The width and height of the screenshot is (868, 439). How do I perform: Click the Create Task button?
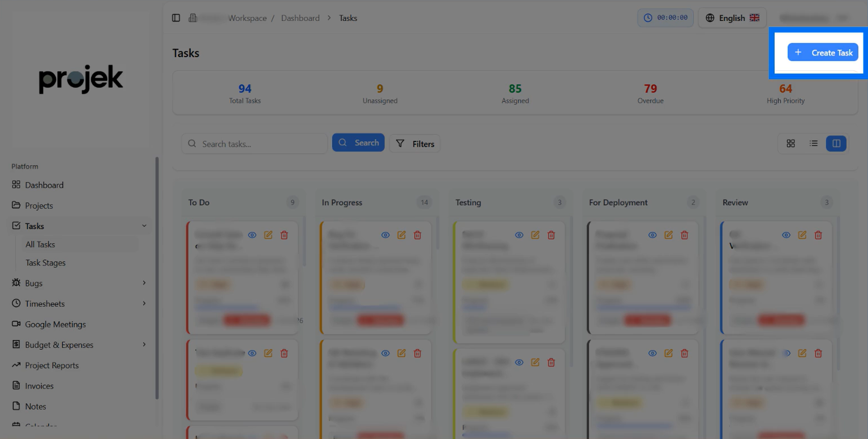(823, 53)
